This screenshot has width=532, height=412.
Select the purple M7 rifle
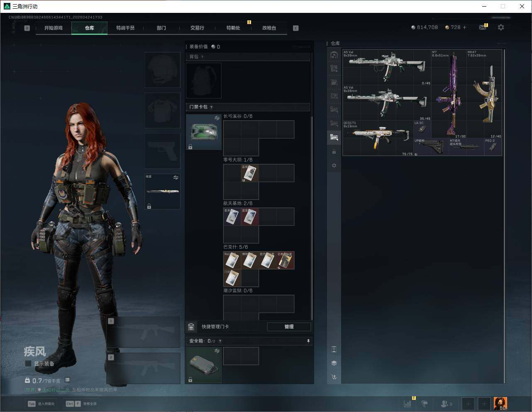coord(449,94)
